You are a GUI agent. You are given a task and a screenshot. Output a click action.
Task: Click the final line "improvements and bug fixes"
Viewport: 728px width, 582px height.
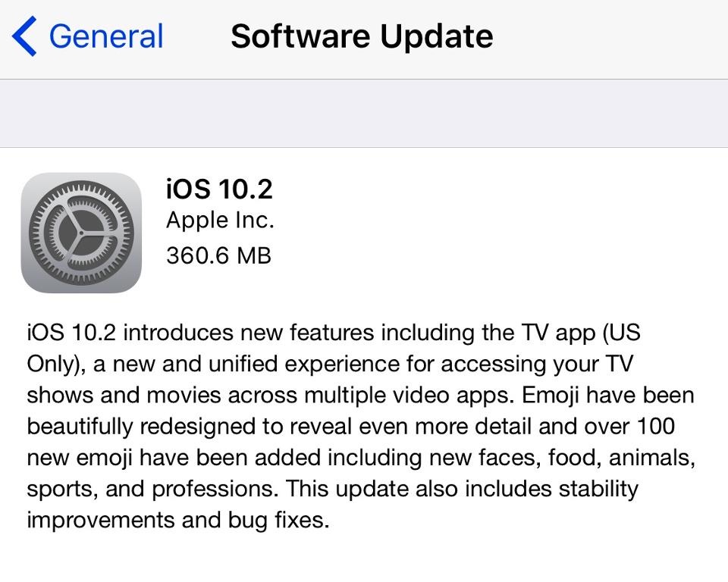tap(177, 521)
